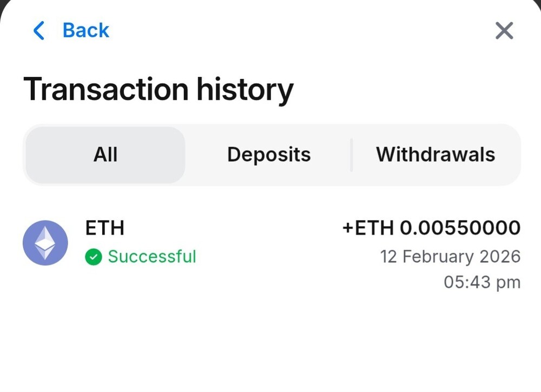Click the 05:43 pm timestamp

[482, 282]
